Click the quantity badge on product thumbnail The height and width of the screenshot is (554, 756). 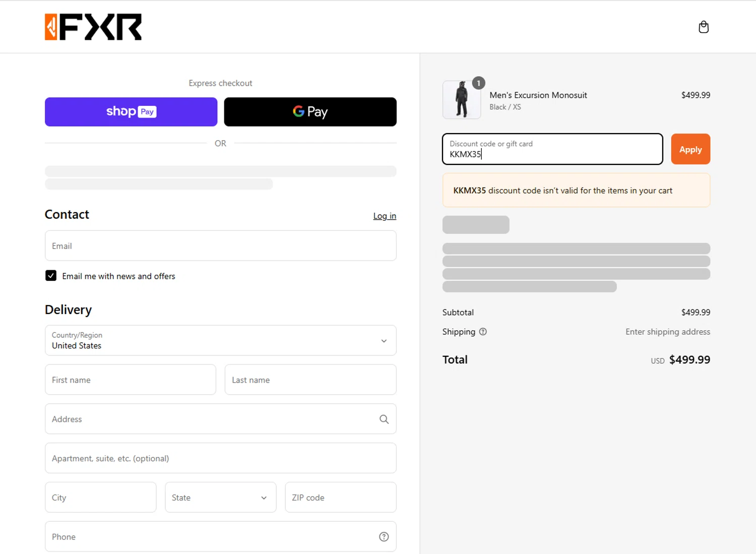(478, 83)
